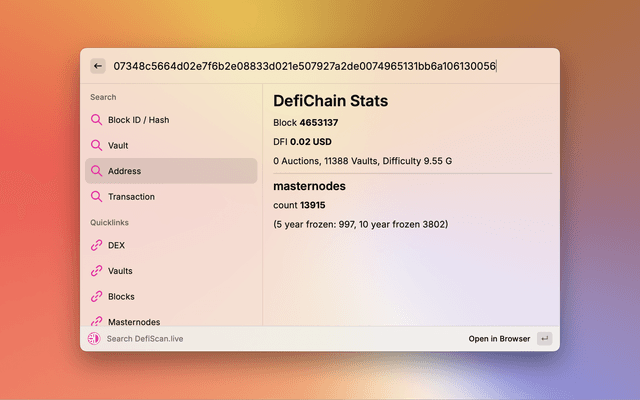Click the Vault search magnifier icon
Image resolution: width=640 pixels, height=400 pixels.
[97, 145]
